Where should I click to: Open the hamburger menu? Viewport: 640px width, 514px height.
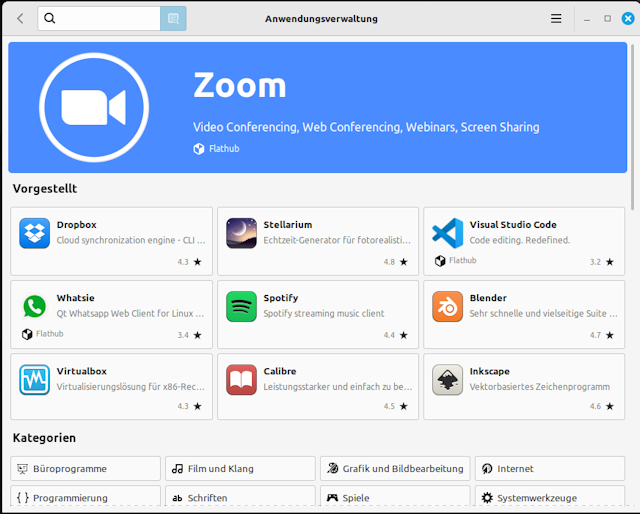(556, 18)
